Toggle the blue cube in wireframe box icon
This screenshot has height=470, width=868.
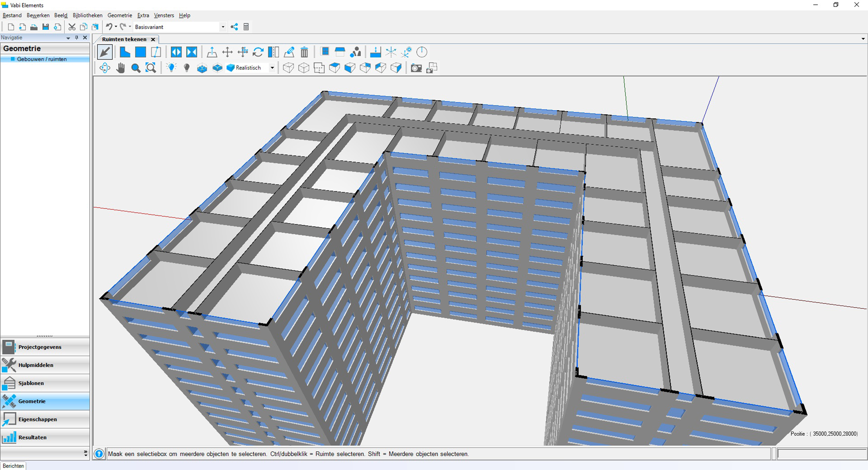click(x=202, y=68)
